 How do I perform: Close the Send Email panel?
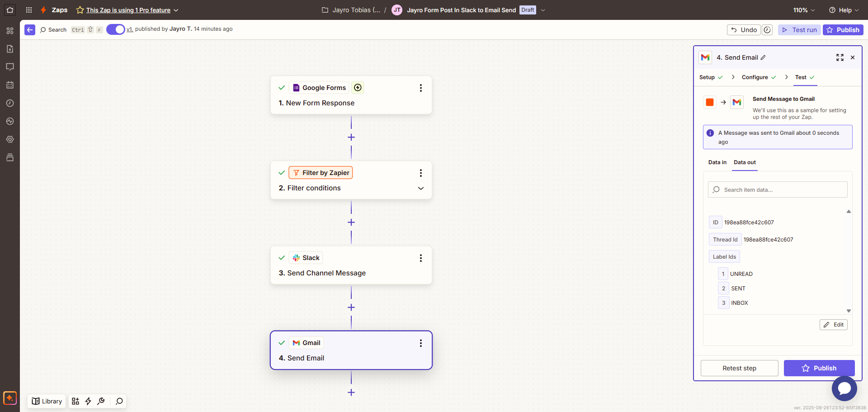click(x=853, y=57)
